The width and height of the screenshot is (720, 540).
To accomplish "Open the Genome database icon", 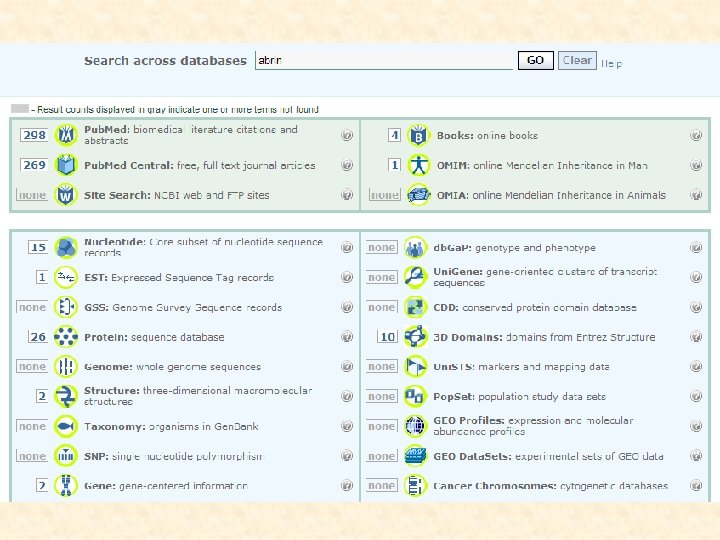I will pyautogui.click(x=66, y=366).
